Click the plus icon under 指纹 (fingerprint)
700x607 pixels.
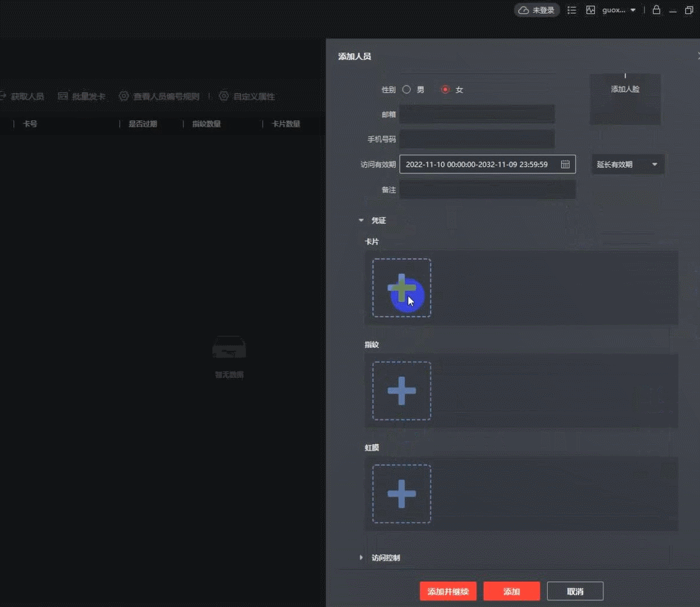tap(402, 391)
